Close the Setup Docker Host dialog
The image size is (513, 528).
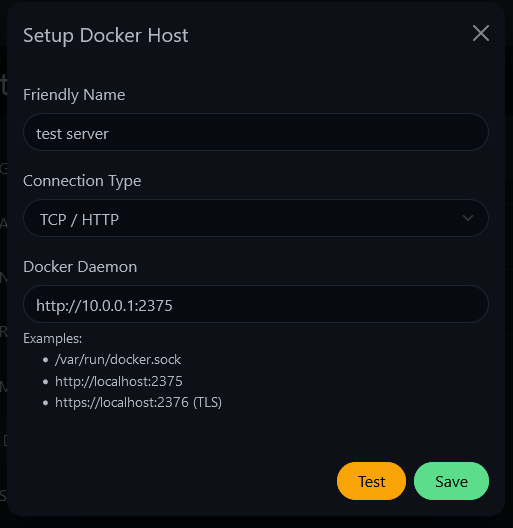(x=481, y=33)
